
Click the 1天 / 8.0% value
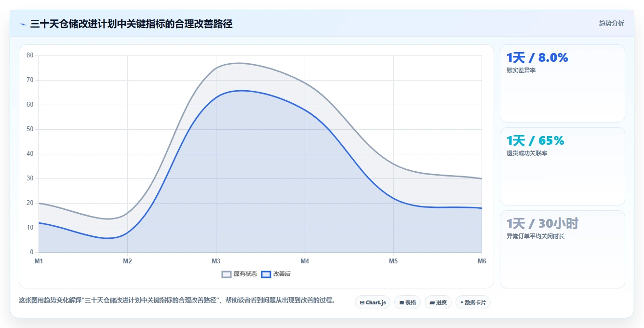(537, 58)
